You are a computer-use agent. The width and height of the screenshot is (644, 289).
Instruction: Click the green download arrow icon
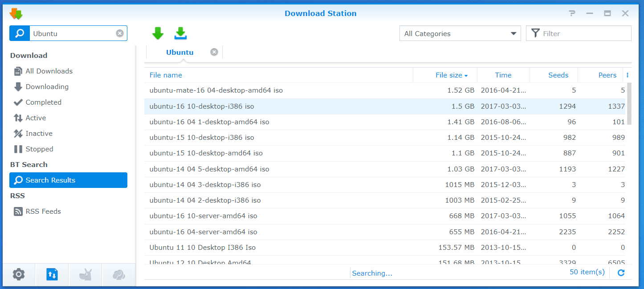(158, 33)
